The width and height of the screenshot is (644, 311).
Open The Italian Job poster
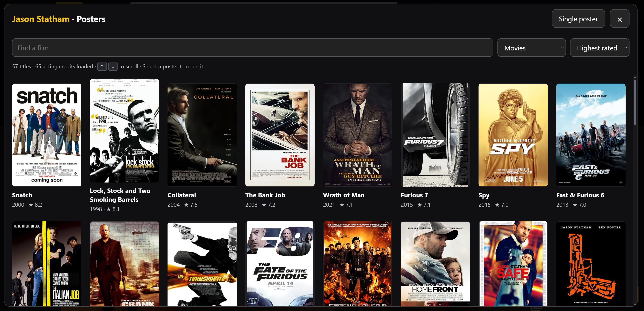(x=47, y=264)
